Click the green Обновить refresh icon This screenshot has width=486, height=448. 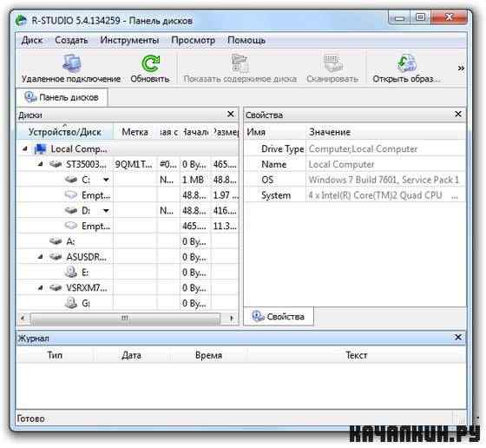pyautogui.click(x=150, y=63)
